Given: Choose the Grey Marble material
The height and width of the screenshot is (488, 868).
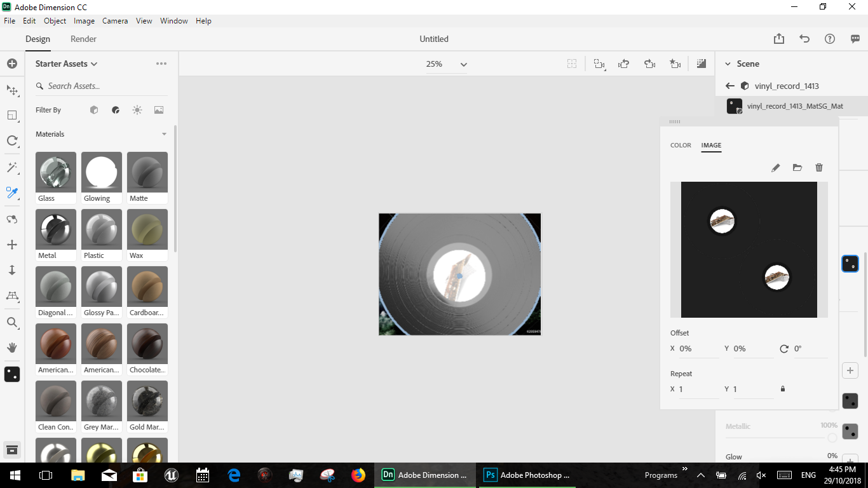Looking at the screenshot, I should click(x=102, y=407).
